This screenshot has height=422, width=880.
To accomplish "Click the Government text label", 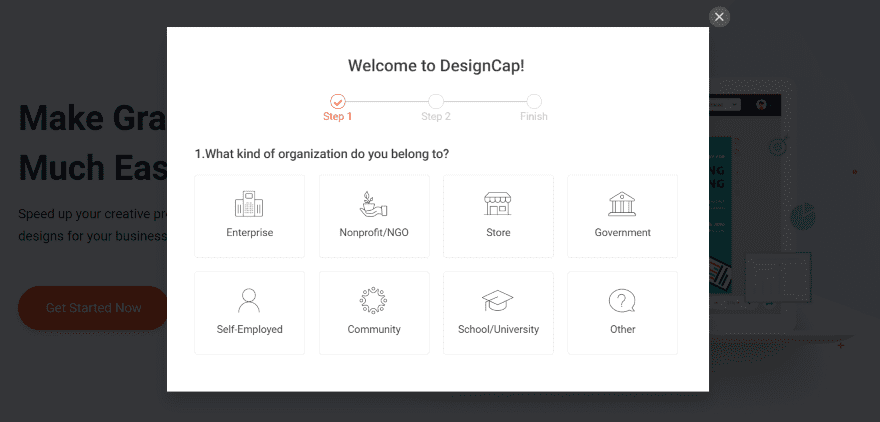I will (x=622, y=233).
